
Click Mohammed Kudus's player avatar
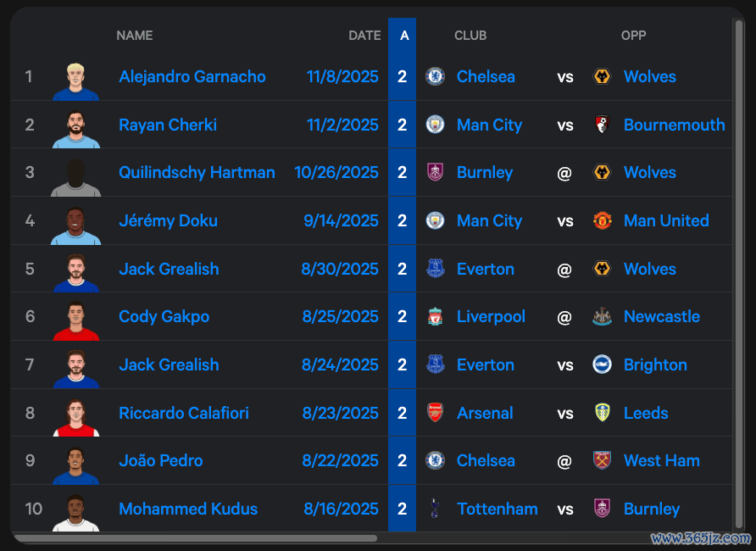coord(75,511)
